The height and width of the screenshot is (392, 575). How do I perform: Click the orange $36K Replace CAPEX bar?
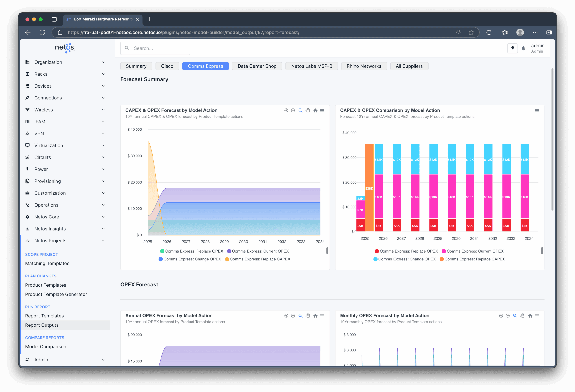click(x=369, y=188)
